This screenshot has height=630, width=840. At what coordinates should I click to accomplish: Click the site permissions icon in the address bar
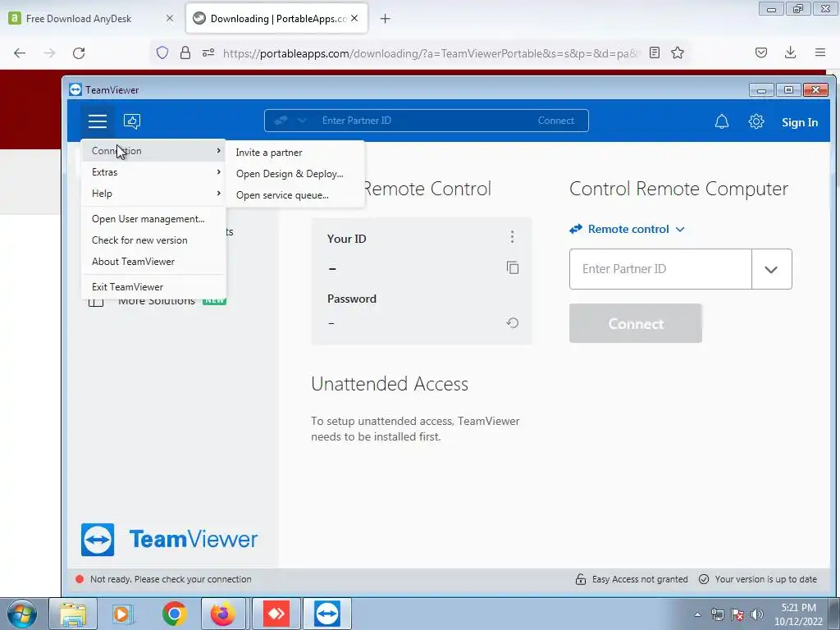(x=208, y=52)
